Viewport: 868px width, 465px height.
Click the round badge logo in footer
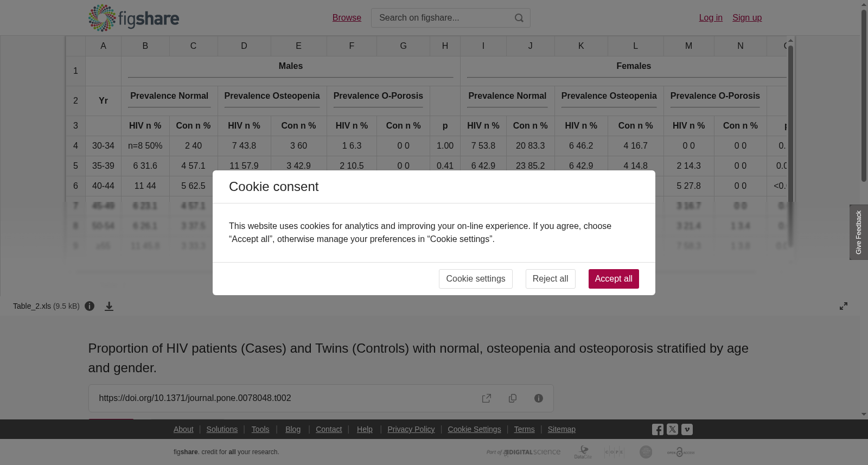pos(646,452)
